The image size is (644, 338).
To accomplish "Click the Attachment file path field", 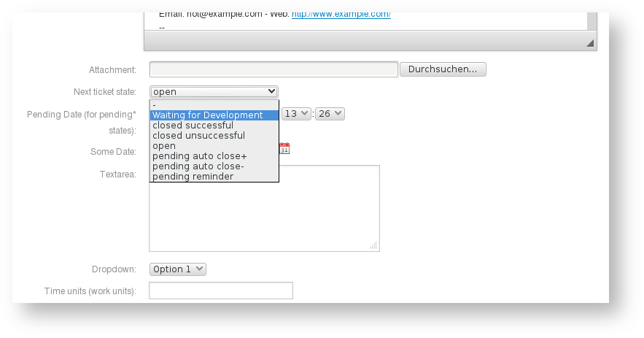I will pos(273,69).
